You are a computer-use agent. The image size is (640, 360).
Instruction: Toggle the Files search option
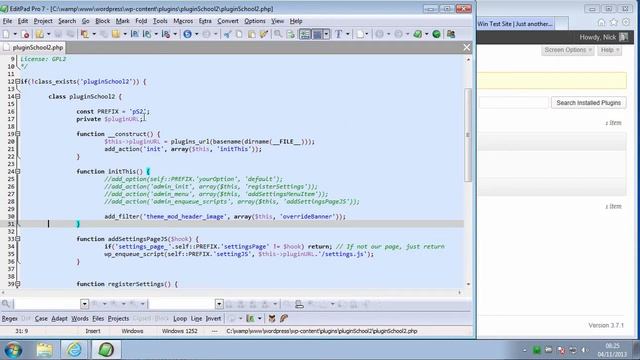(x=98, y=318)
